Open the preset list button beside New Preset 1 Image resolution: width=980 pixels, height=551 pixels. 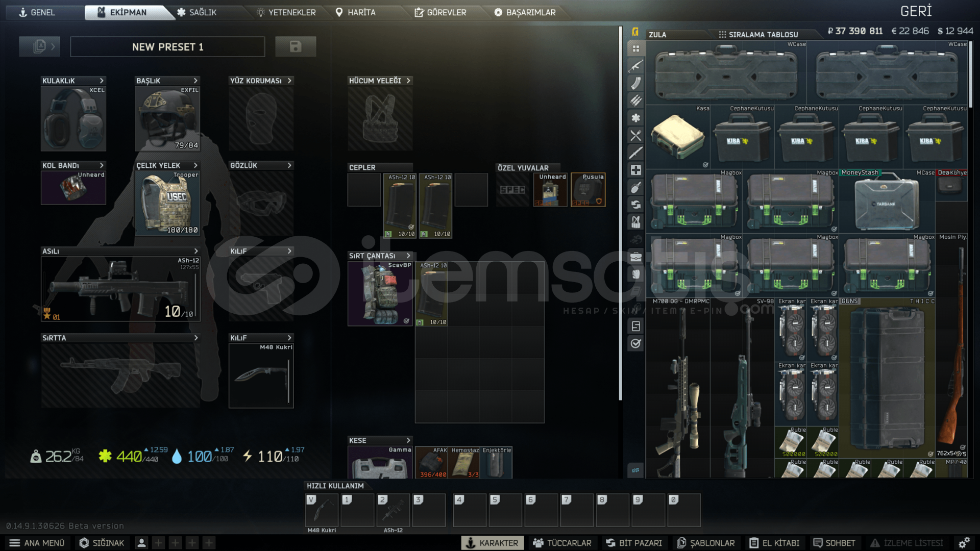pos(39,46)
